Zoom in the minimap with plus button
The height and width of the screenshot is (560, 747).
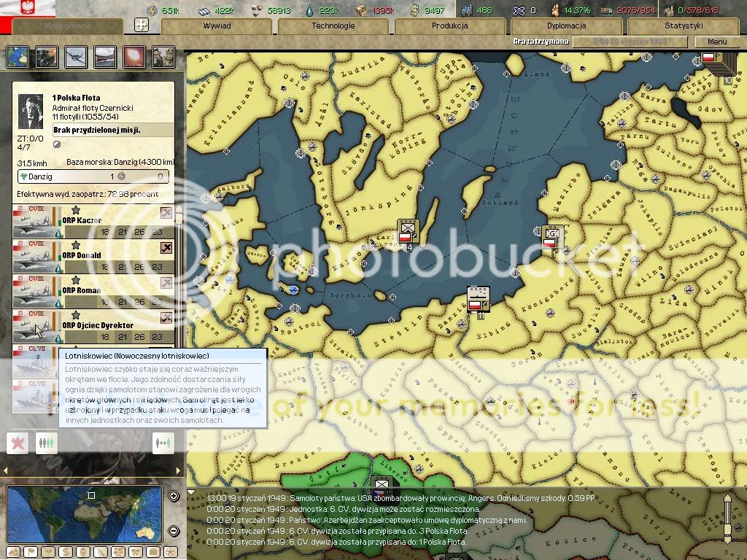tap(174, 497)
